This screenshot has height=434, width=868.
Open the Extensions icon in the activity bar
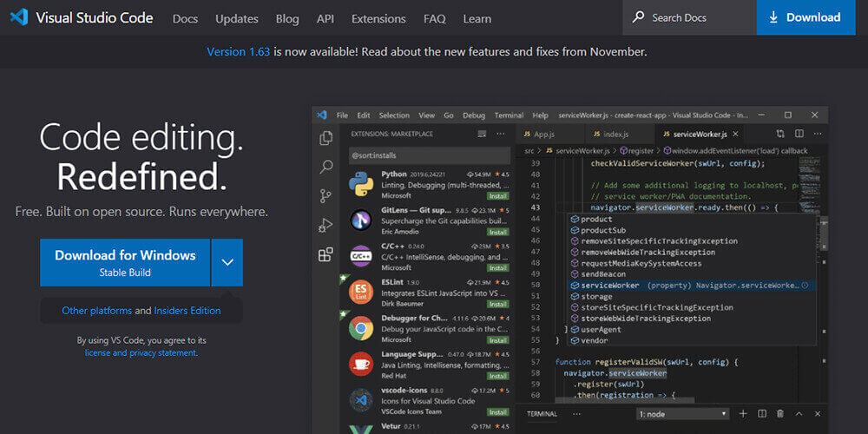326,254
